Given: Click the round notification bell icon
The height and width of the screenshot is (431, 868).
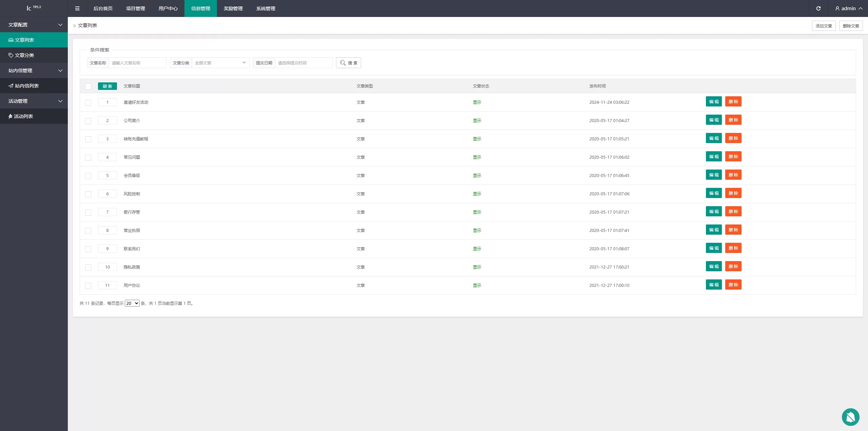Looking at the screenshot, I should [x=850, y=417].
